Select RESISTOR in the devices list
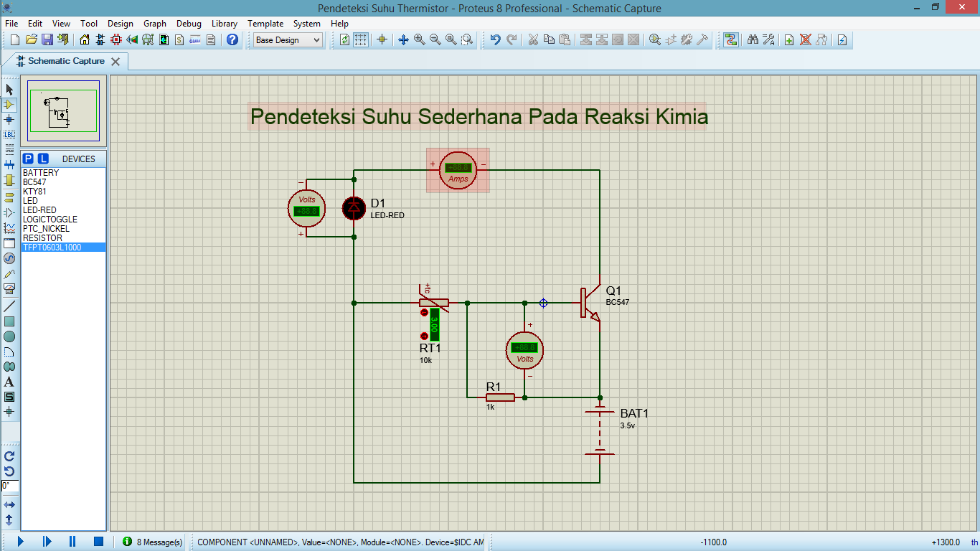 64,238
